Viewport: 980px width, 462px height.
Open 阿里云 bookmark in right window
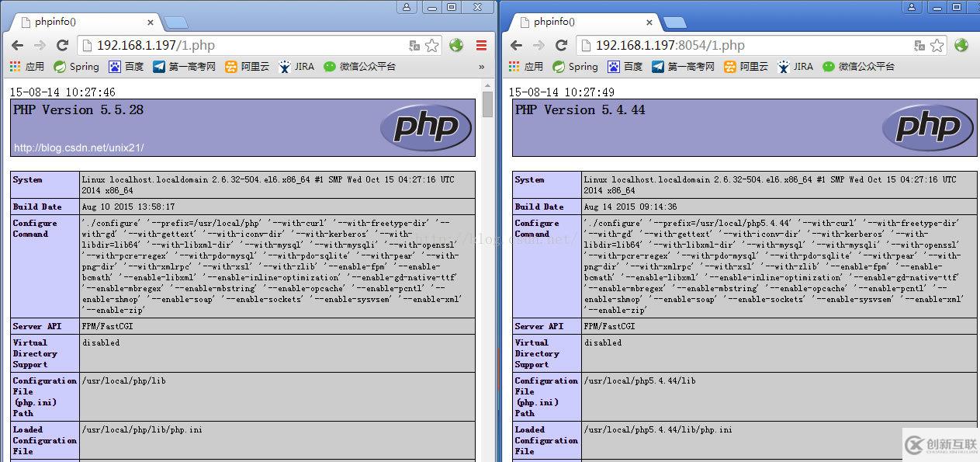pos(746,67)
